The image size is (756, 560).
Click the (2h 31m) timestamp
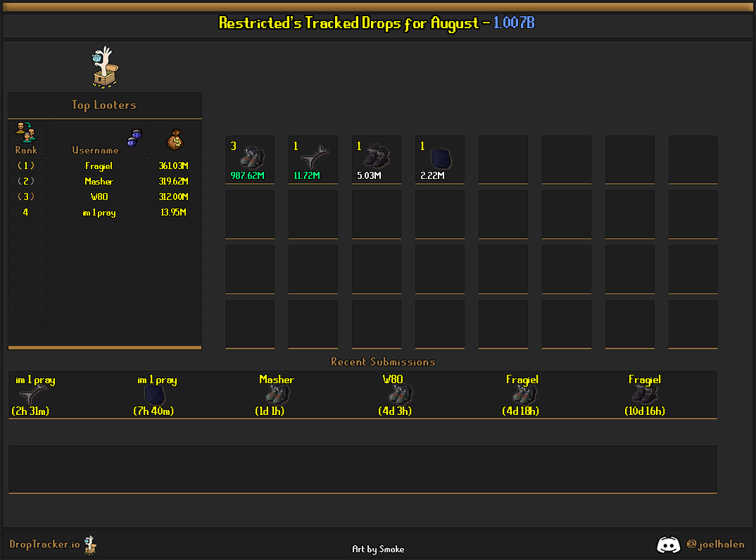point(30,411)
